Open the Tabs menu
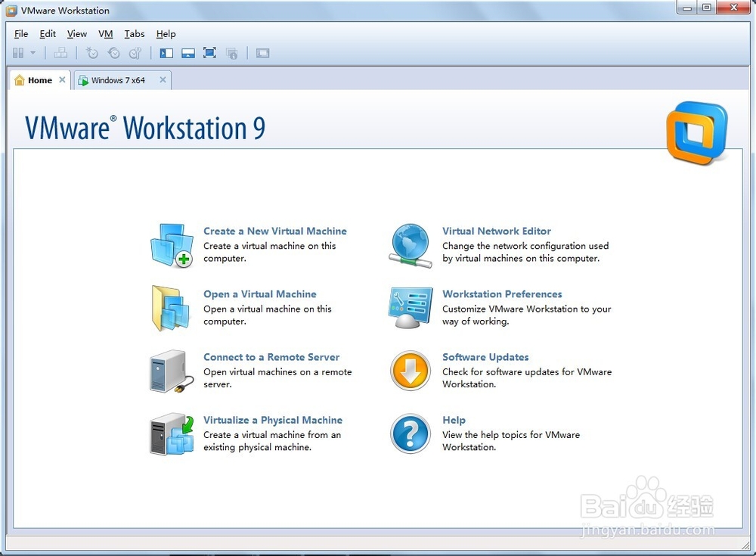756x556 pixels. tap(135, 34)
